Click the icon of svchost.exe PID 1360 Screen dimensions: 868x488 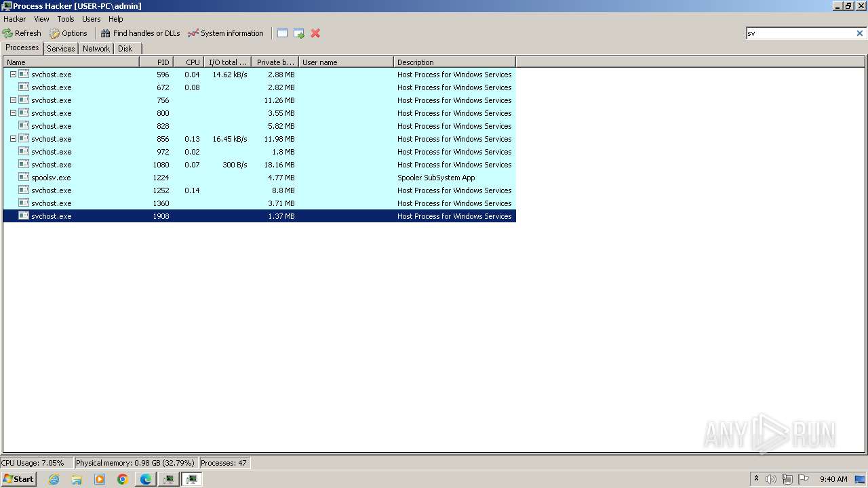pos(24,203)
